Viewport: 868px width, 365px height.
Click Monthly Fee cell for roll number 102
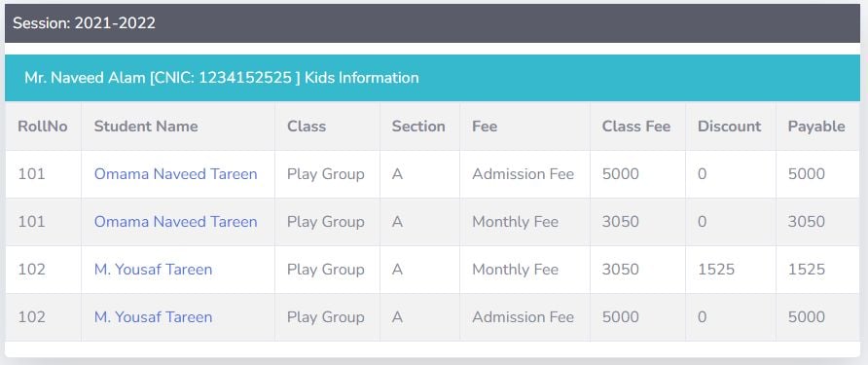pyautogui.click(x=524, y=270)
